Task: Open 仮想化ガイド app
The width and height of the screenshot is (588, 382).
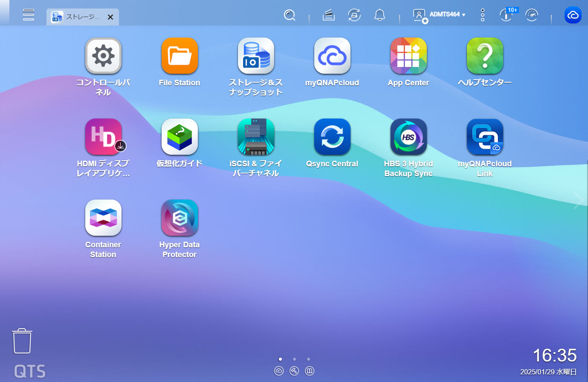Action: [180, 137]
